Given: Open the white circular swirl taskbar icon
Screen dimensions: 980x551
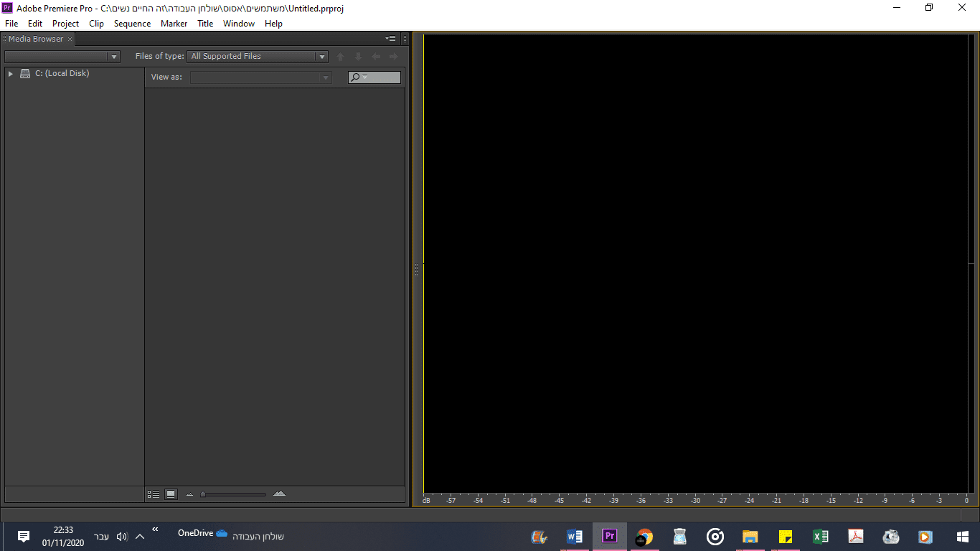Looking at the screenshot, I should (715, 537).
